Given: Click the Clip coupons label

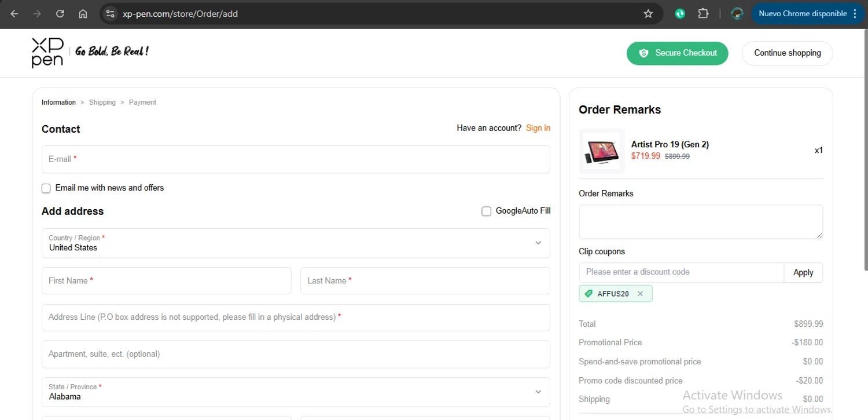Looking at the screenshot, I should (x=602, y=251).
